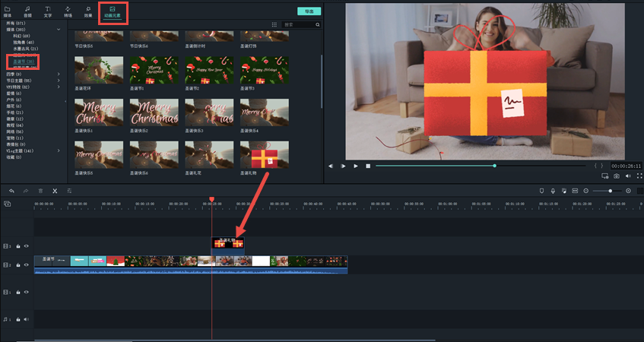Switch to the 转场 tab

pos(68,11)
